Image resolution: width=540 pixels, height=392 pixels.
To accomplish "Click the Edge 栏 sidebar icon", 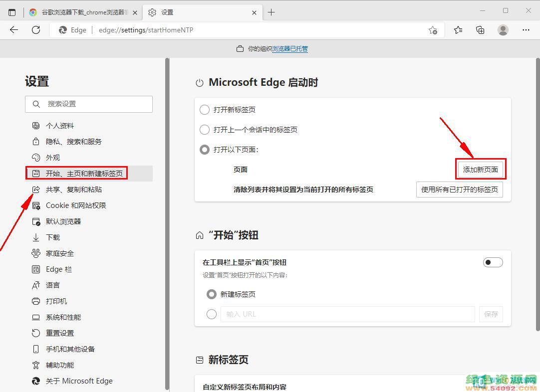I will click(x=36, y=269).
